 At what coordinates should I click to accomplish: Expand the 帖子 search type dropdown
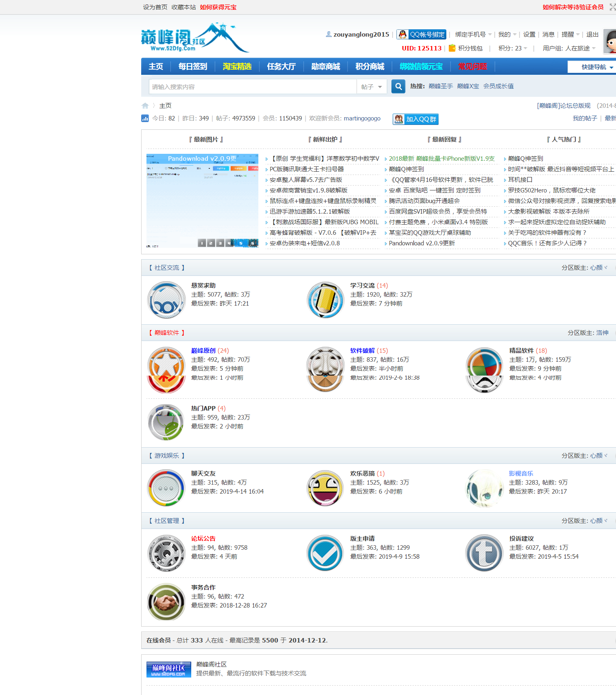click(372, 87)
